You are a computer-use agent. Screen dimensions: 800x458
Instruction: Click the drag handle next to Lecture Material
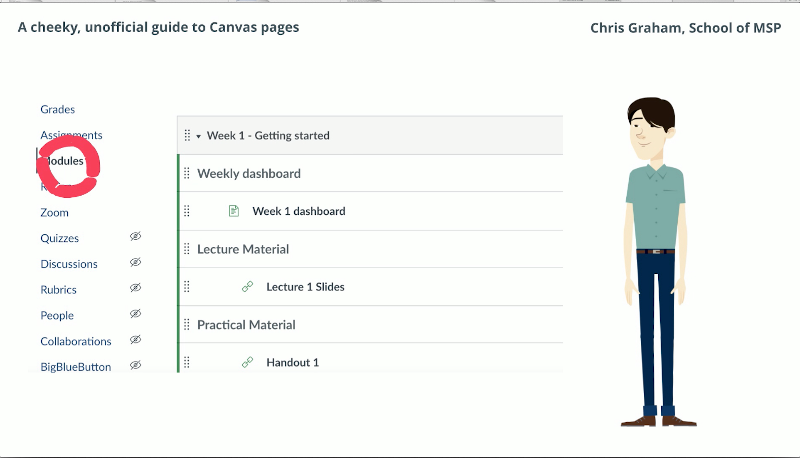[187, 249]
